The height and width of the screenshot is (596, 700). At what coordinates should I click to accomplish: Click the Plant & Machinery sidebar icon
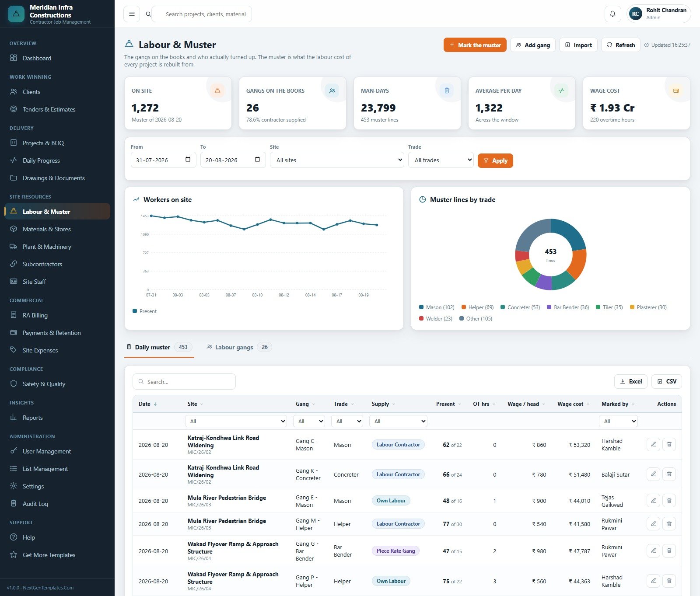point(14,247)
